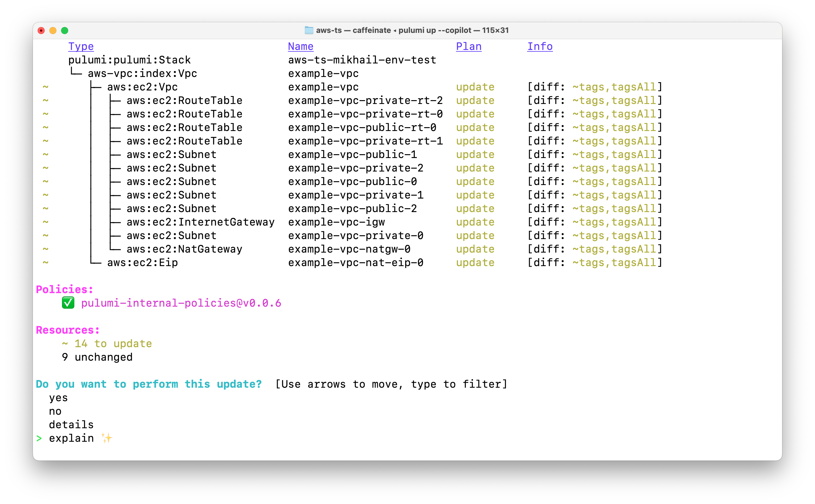The image size is (815, 504).
Task: Click the '~ 14 to update' summary line
Action: coord(107,344)
